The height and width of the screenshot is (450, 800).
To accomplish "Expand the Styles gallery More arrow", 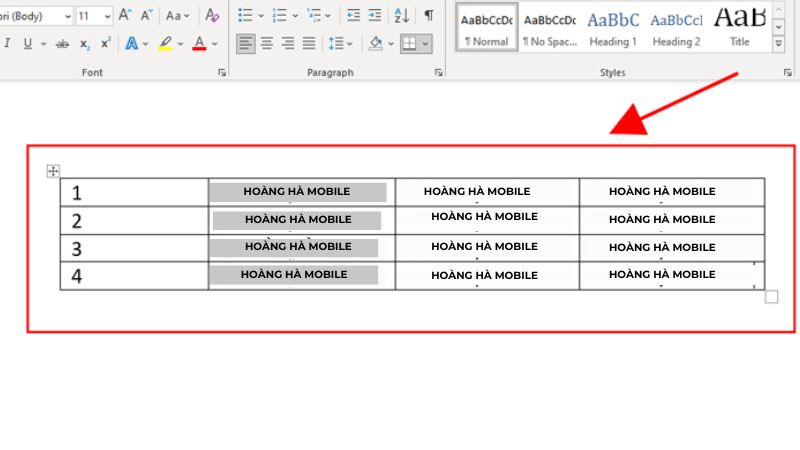I will [779, 45].
